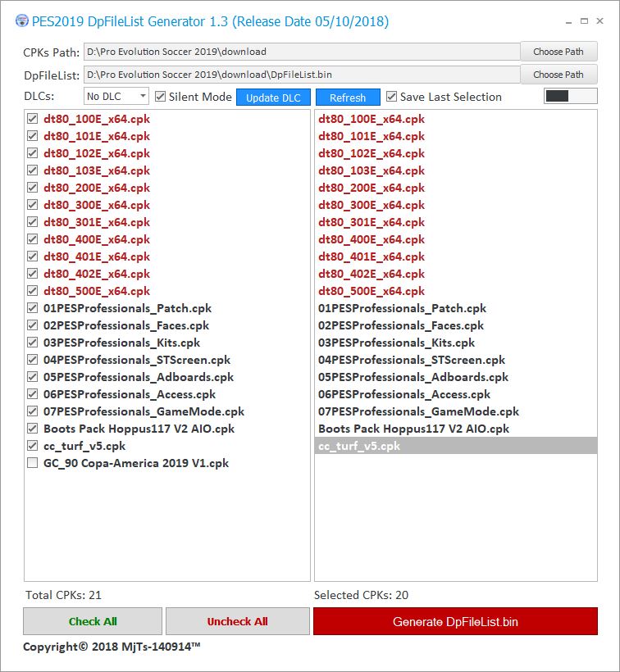Close the DpFileList Generator window
620x672 pixels.
[599, 21]
